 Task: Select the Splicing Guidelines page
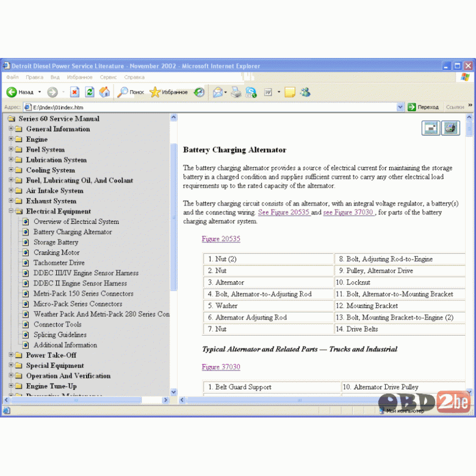click(60, 335)
